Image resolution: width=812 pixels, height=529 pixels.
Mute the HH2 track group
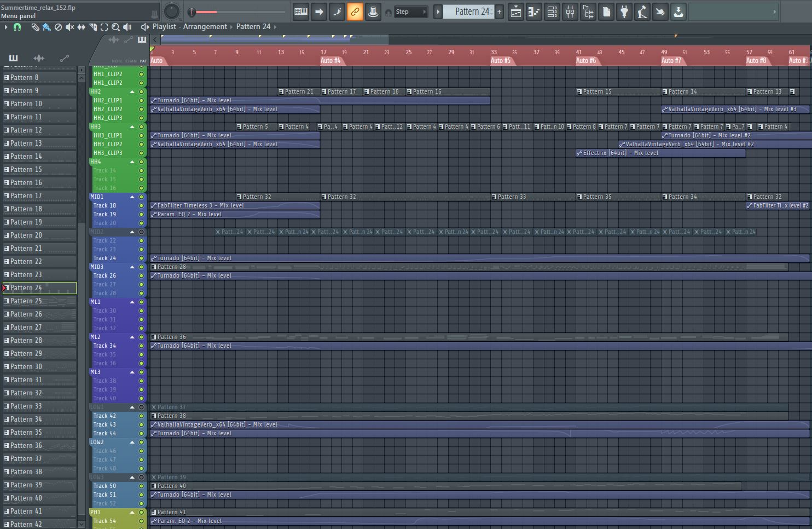pos(141,91)
